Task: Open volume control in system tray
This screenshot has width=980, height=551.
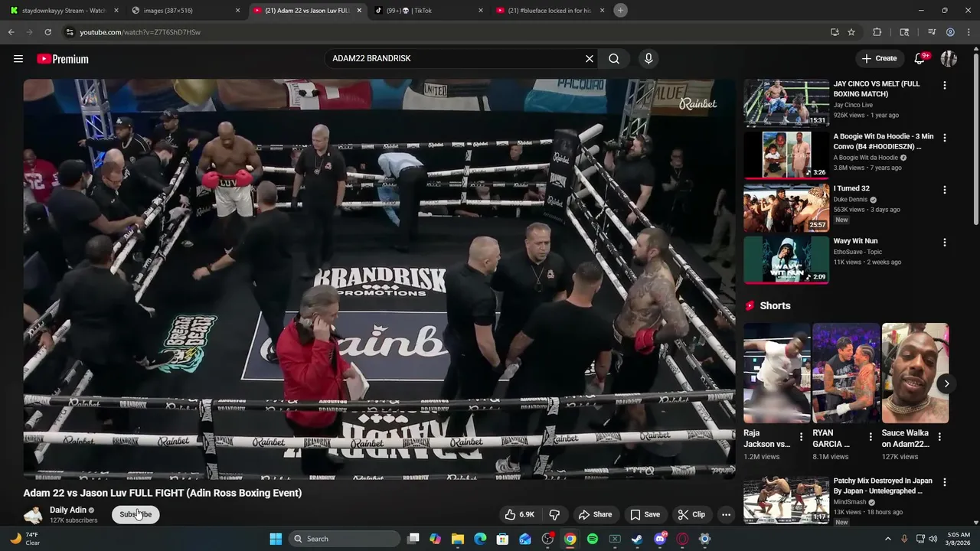Action: (933, 539)
